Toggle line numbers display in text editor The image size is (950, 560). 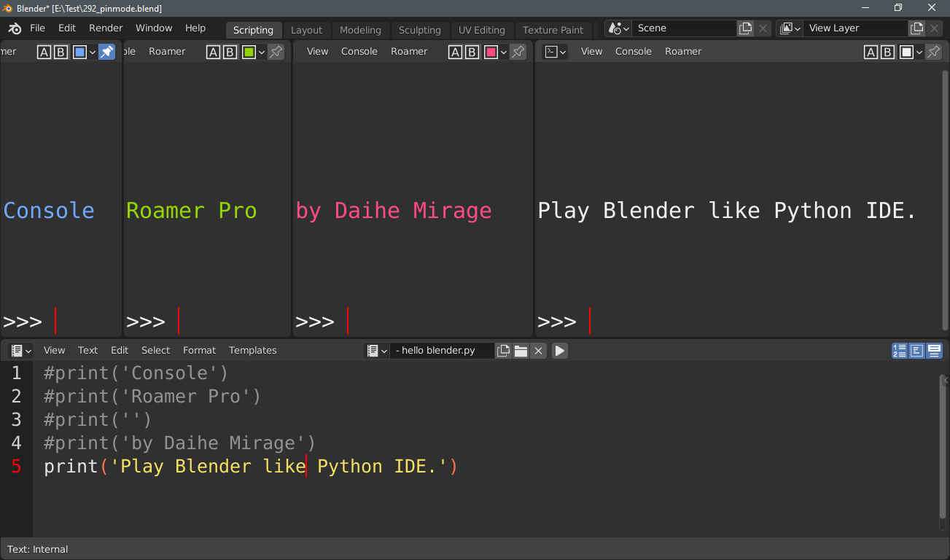tap(900, 351)
